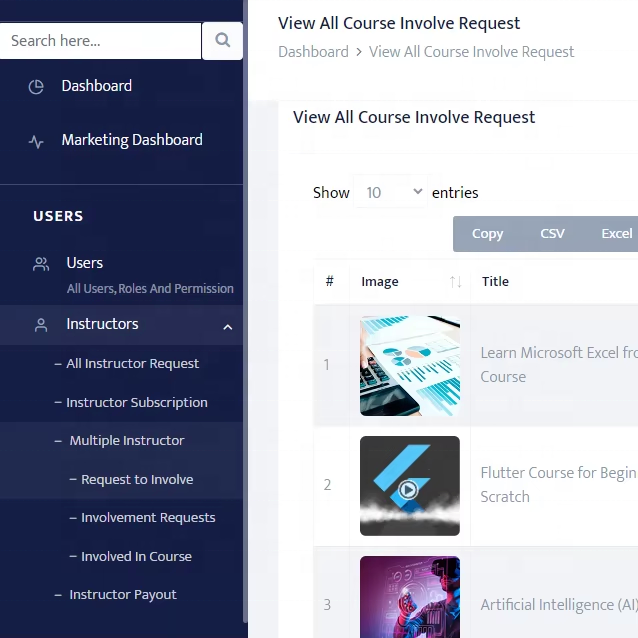This screenshot has height=638, width=638.
Task: Open the show entries dropdown
Action: (x=389, y=192)
